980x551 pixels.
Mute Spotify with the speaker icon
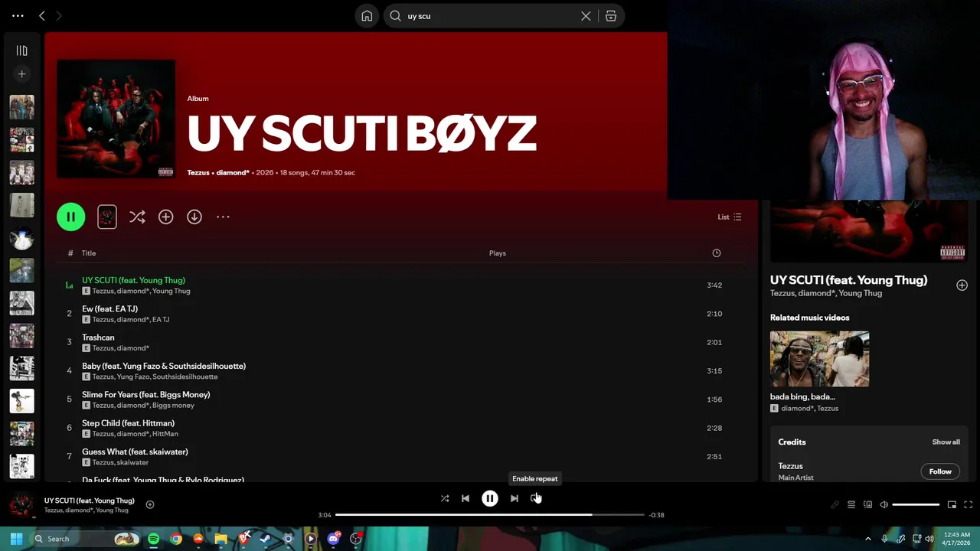884,504
